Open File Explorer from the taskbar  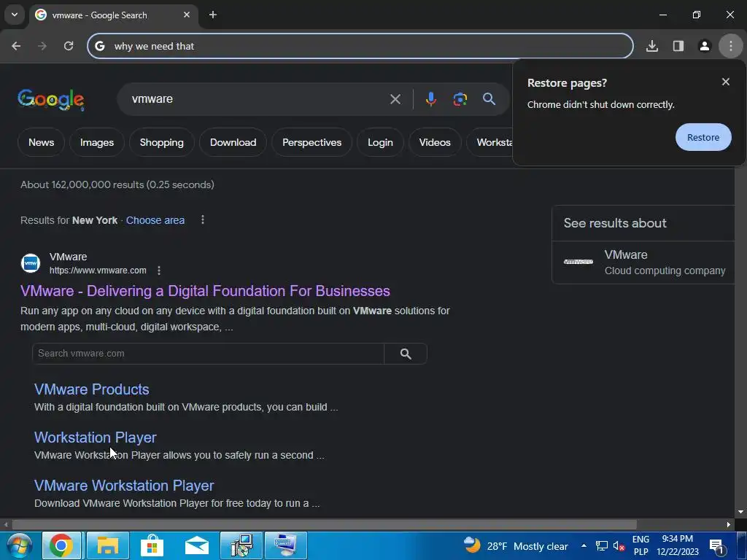coord(108,545)
